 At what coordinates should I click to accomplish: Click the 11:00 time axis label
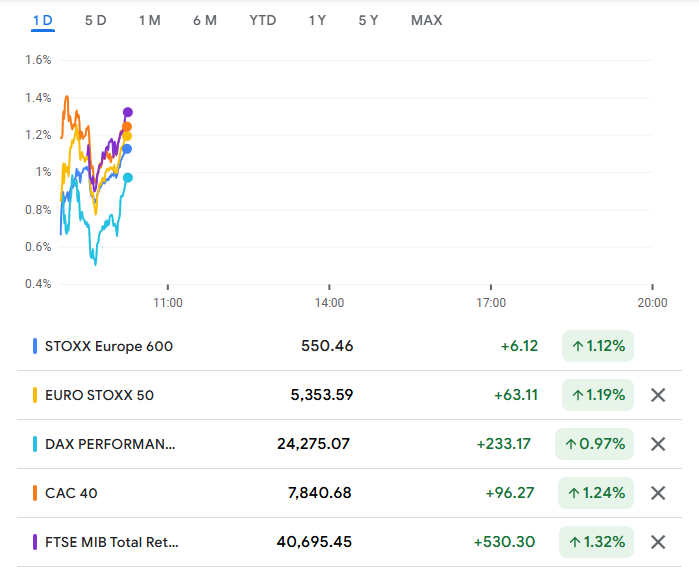[x=168, y=303]
